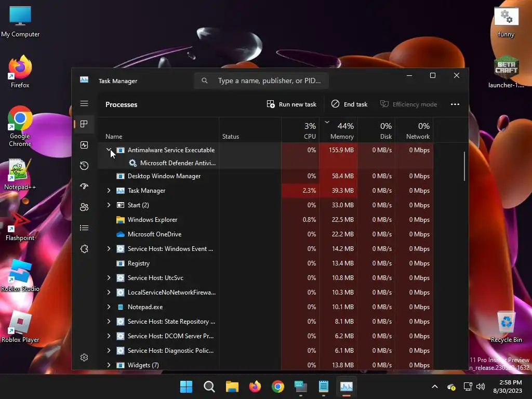
Task: Expand Service Host: State Repository row
Action: coord(109,321)
